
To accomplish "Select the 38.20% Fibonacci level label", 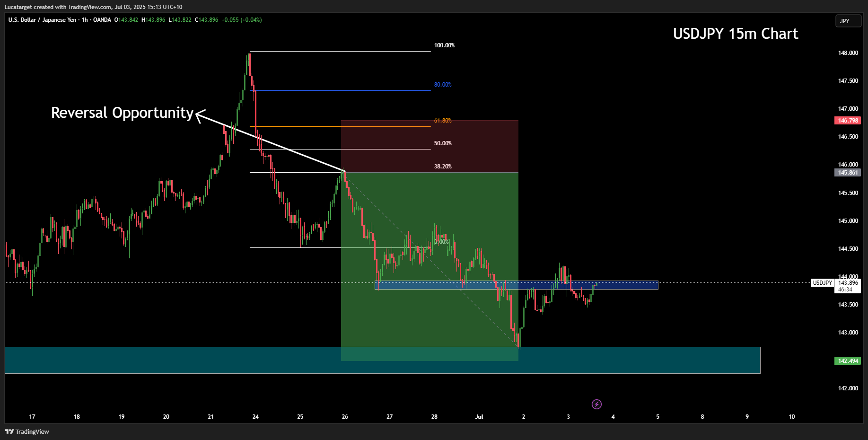I will tap(443, 167).
